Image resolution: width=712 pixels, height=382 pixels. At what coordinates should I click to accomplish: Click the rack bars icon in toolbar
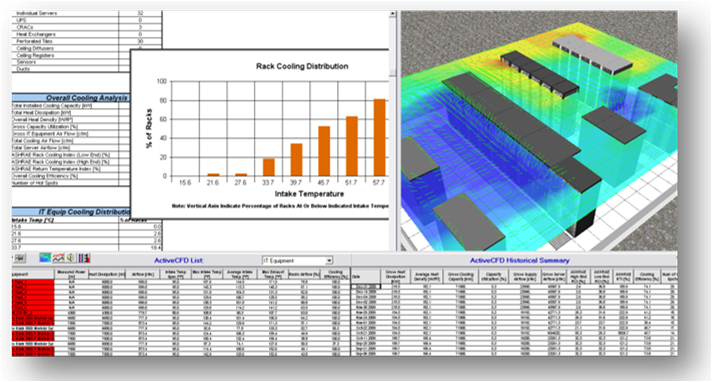[x=84, y=258]
